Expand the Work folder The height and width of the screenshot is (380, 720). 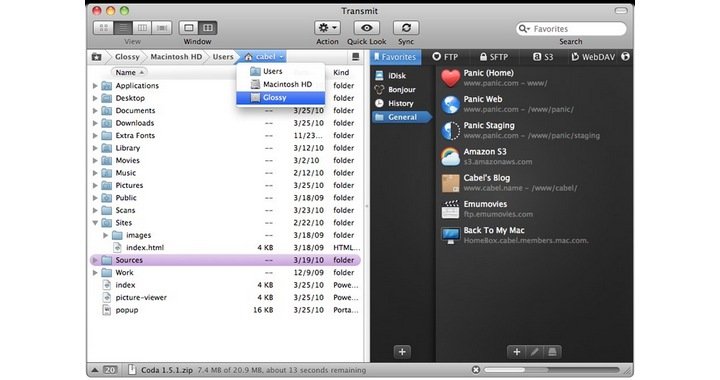(x=95, y=273)
